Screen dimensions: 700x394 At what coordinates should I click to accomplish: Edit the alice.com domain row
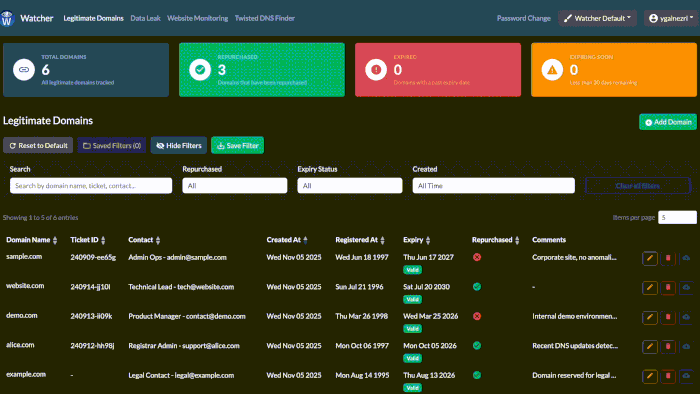click(650, 346)
